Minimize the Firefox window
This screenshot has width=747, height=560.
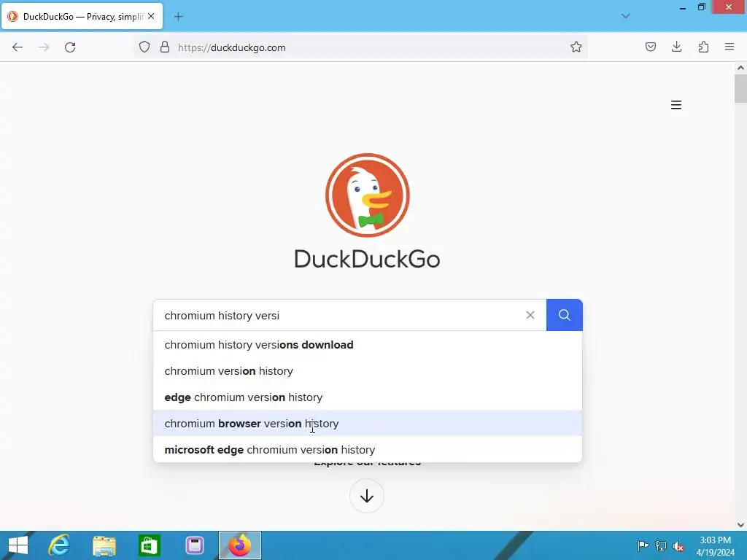click(x=682, y=7)
